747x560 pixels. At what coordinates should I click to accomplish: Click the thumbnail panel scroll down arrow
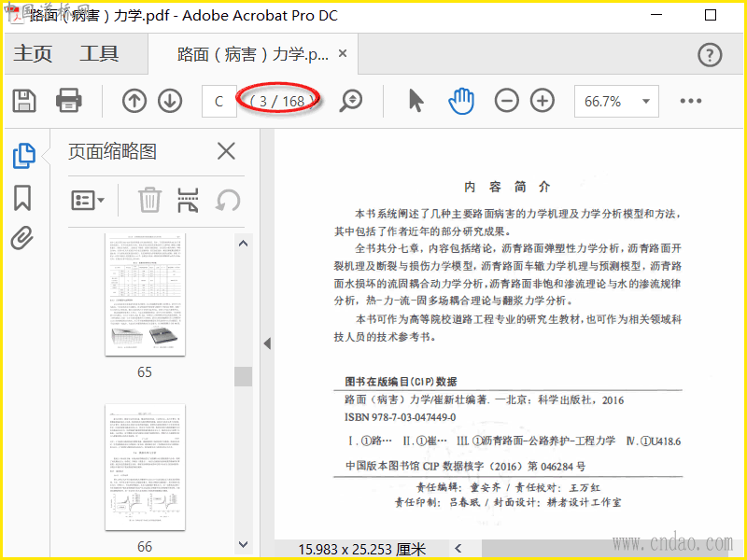pos(243,544)
